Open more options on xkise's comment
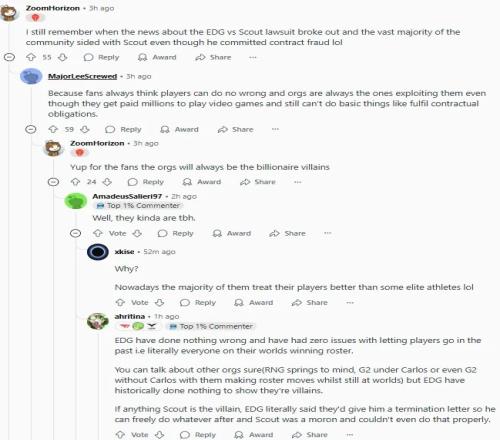The height and width of the screenshot is (440, 500). (x=350, y=303)
